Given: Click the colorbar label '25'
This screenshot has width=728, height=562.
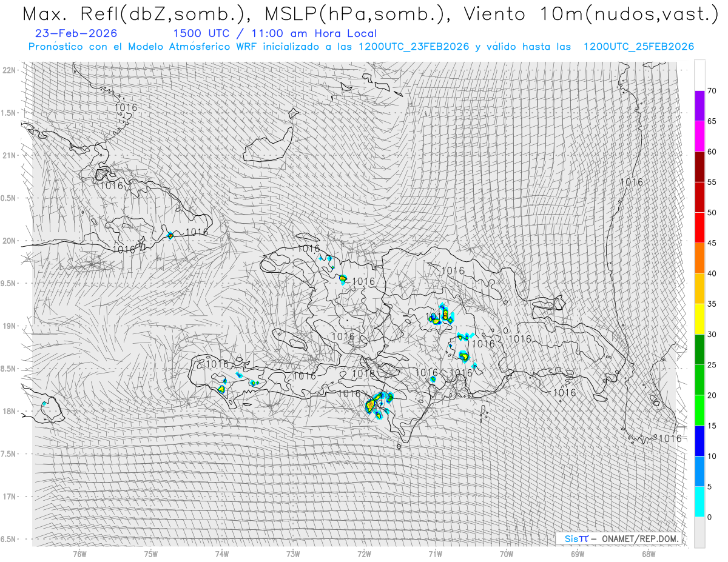Looking at the screenshot, I should [712, 365].
